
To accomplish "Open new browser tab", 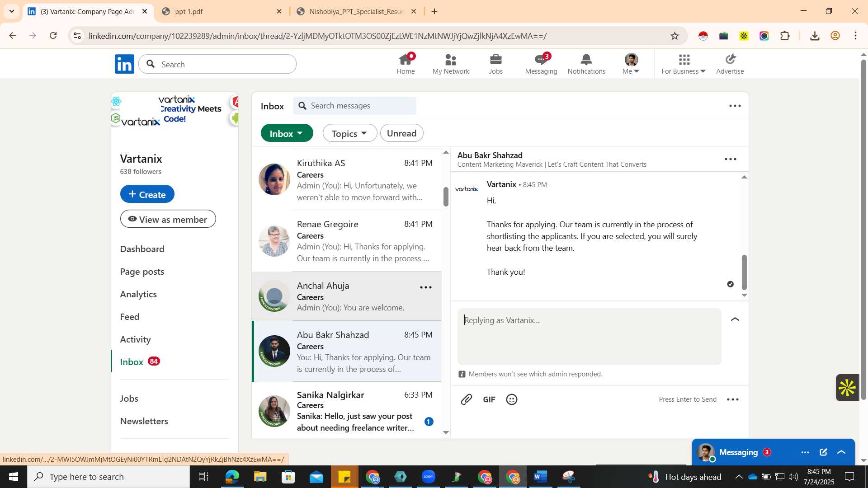I will coord(434,12).
